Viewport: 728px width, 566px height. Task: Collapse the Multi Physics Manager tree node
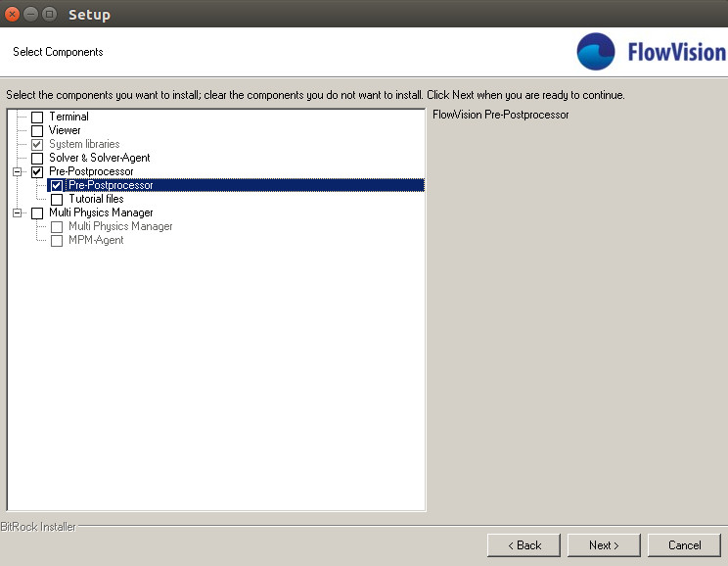[x=18, y=213]
